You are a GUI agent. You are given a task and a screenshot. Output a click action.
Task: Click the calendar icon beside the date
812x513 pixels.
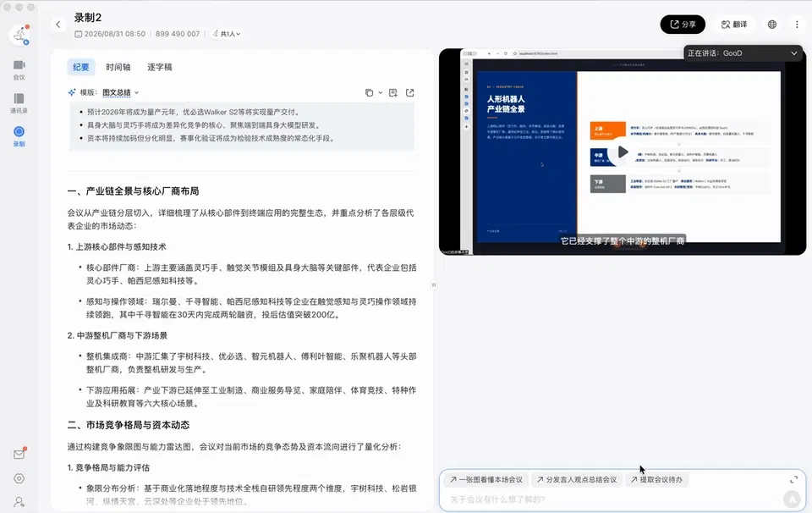click(78, 34)
